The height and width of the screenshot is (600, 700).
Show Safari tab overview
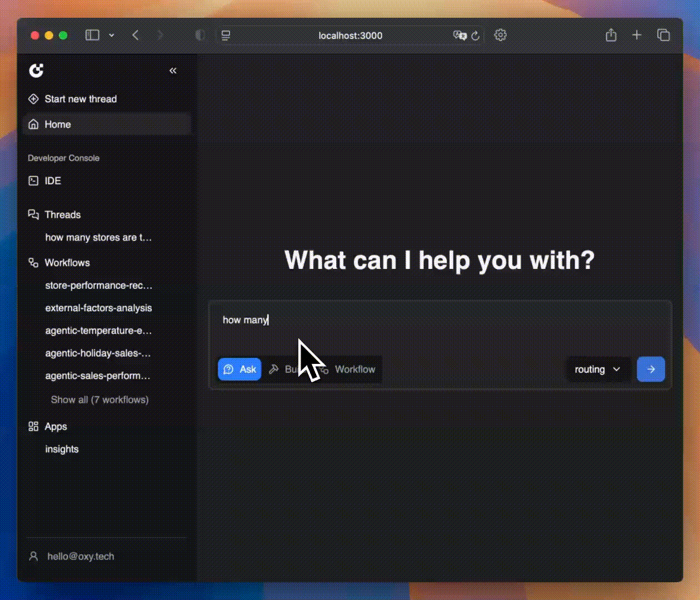coord(663,35)
